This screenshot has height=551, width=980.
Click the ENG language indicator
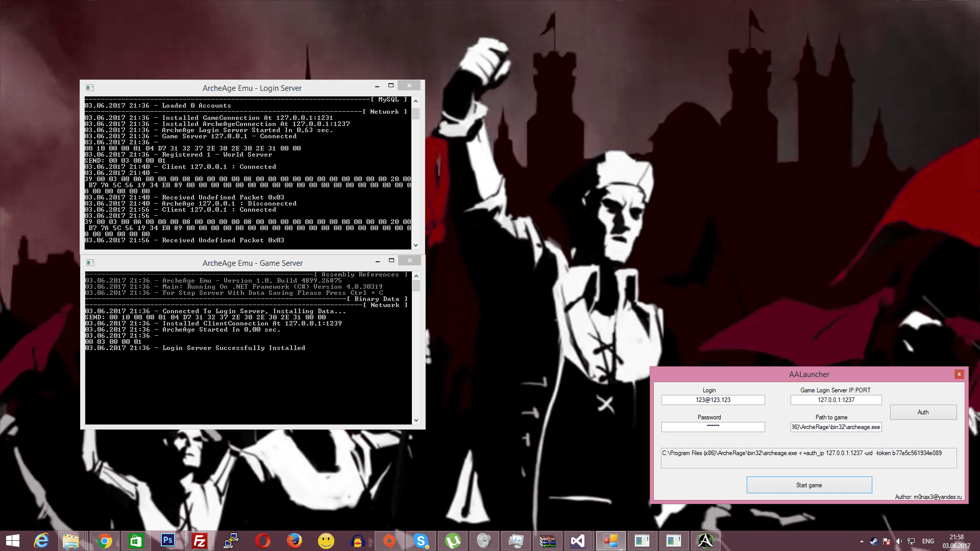928,541
